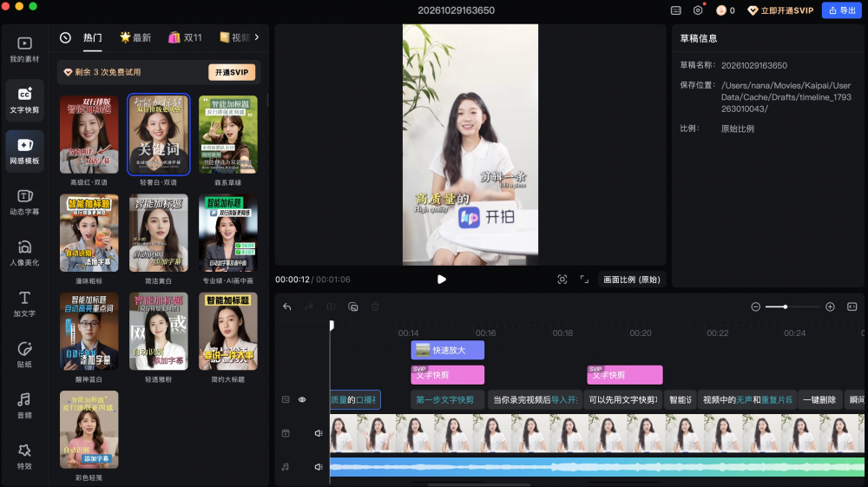Switch to 热门 popular templates tab

click(93, 37)
